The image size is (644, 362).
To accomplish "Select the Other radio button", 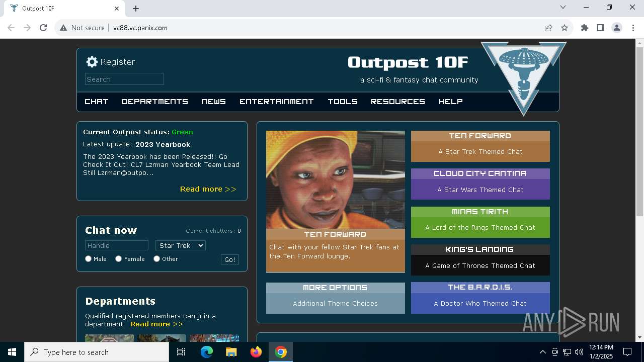I will [x=157, y=258].
